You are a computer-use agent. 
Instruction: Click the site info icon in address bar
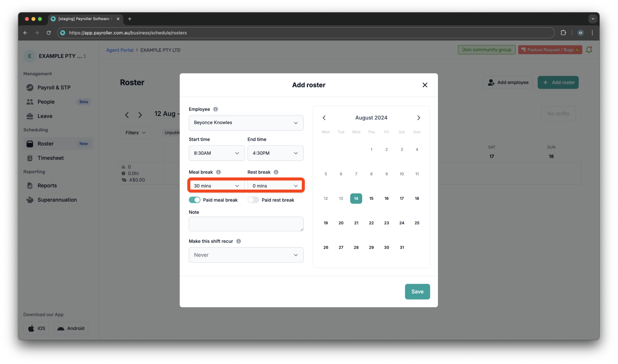[x=63, y=33]
